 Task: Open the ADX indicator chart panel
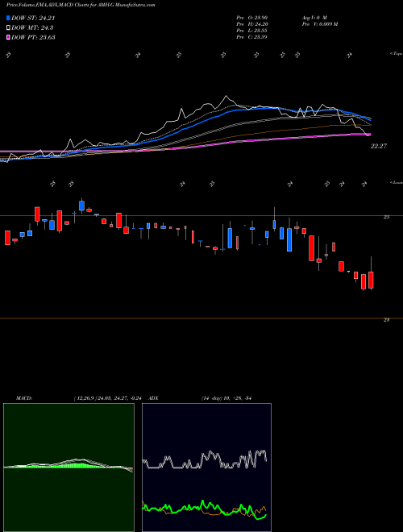[x=206, y=468]
